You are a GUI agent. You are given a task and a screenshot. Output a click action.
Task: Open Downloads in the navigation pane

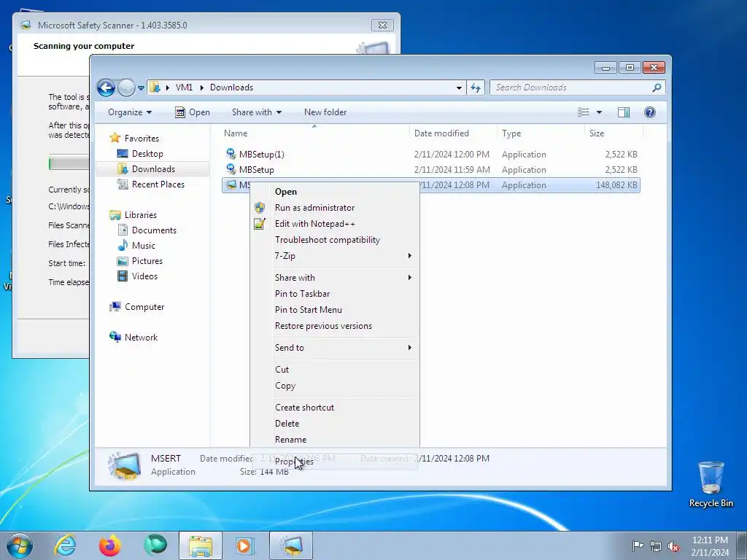153,169
